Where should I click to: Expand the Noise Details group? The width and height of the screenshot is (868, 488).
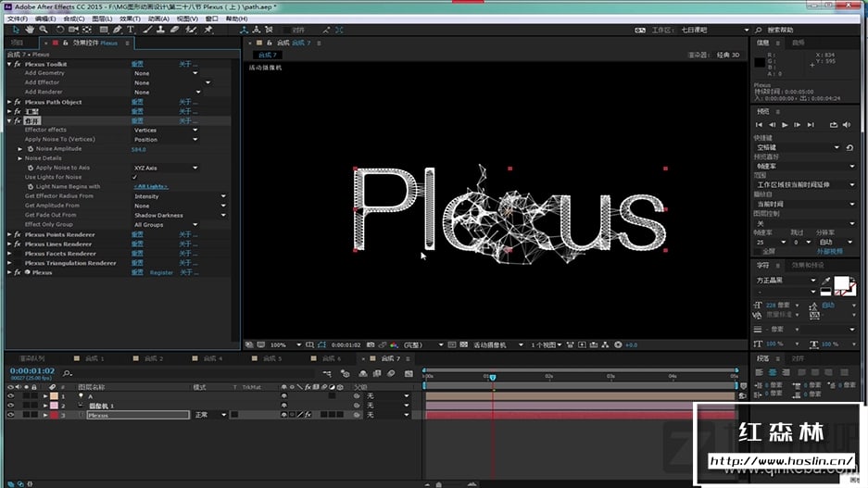pos(20,158)
